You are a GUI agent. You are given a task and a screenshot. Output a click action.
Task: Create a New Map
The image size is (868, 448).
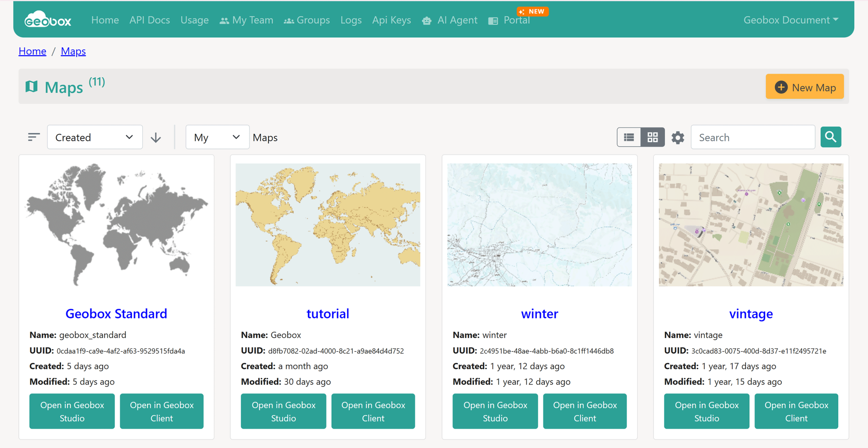click(x=805, y=86)
